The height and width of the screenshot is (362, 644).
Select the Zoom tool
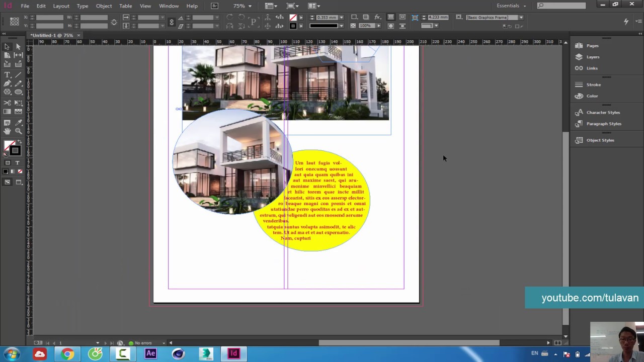(x=18, y=131)
